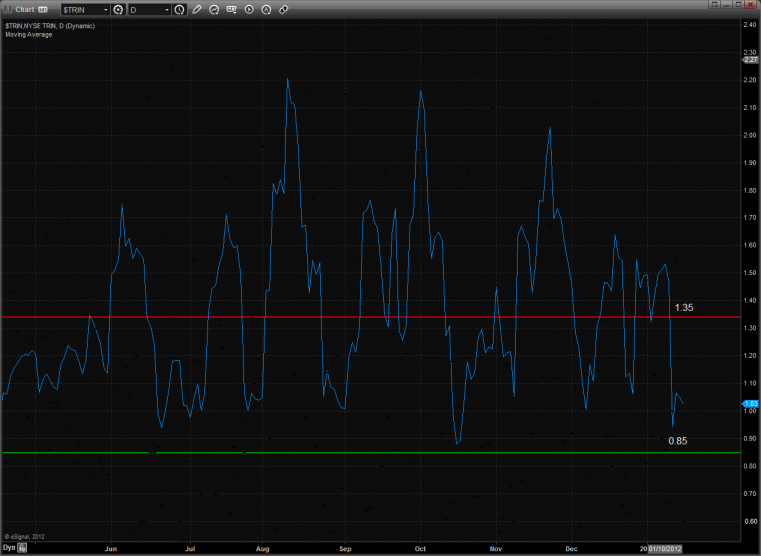Select the pencil drawing tool
Screen dimensions: 761x556
197,10
